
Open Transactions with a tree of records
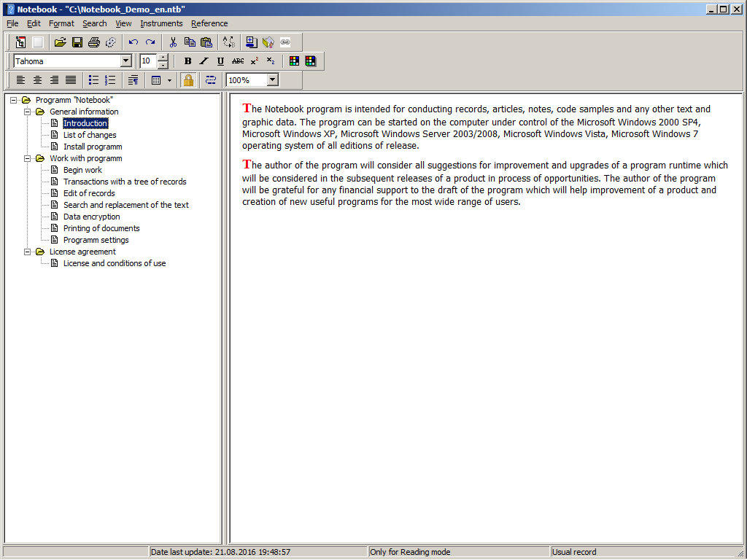[x=124, y=182]
